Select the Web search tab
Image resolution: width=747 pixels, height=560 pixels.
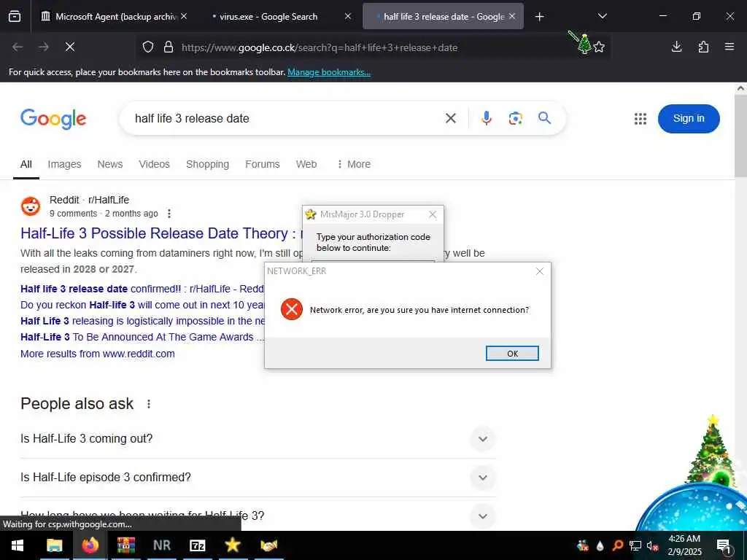[306, 164]
